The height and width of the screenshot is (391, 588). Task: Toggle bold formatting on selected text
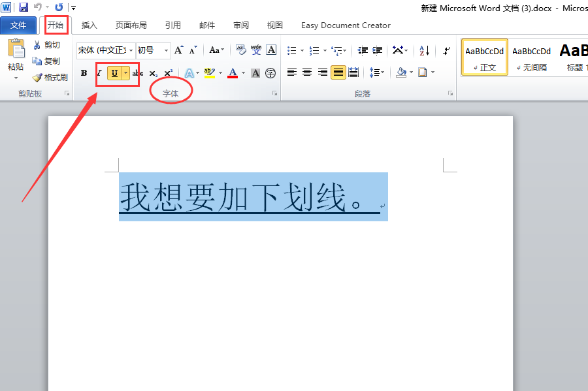coord(84,72)
